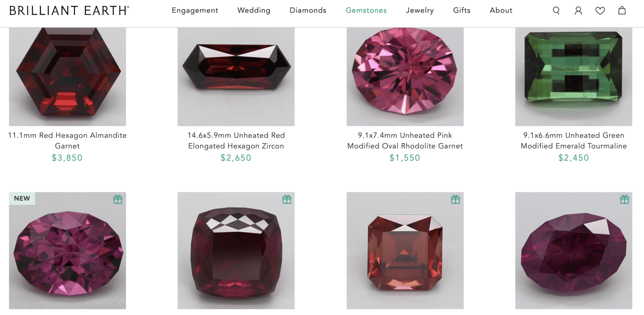Go to the About menu

coord(501,10)
